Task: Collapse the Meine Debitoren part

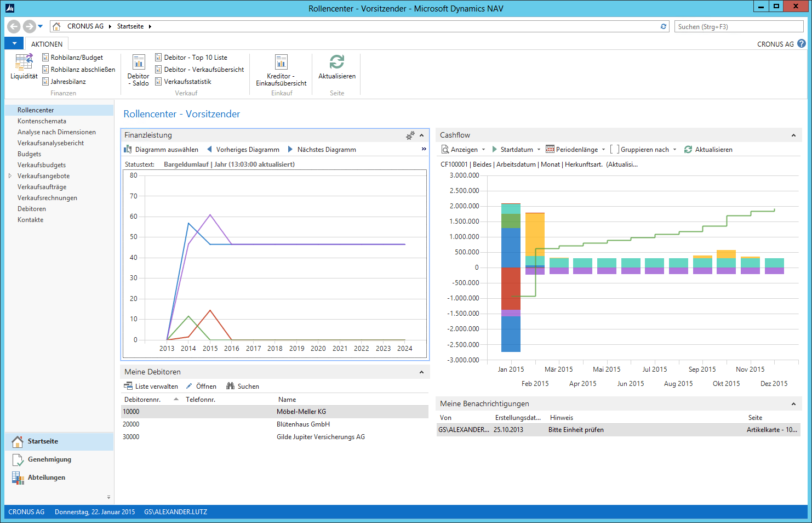Action: (x=422, y=372)
